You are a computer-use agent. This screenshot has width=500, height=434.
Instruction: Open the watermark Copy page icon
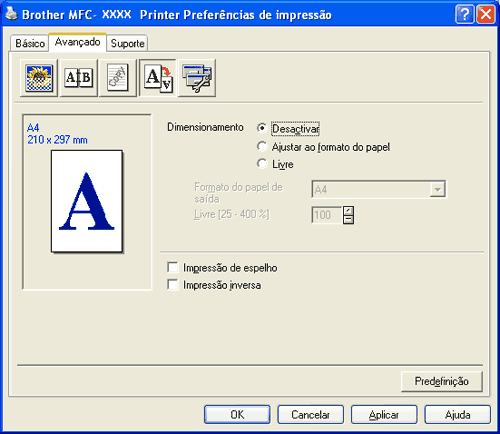(118, 78)
